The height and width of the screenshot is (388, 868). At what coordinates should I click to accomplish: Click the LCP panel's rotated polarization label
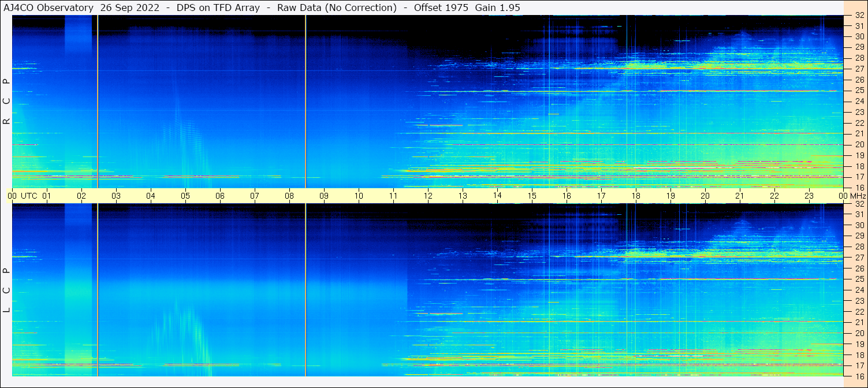6,290
